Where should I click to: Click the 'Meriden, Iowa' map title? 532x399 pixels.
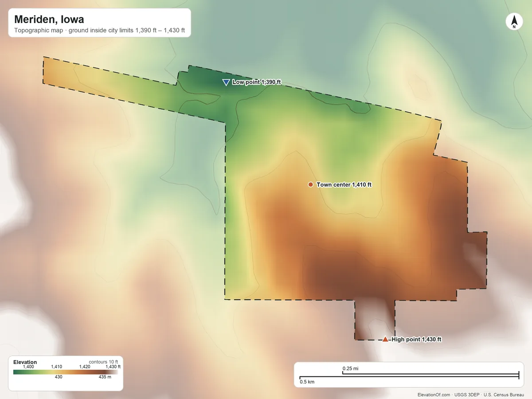point(49,20)
